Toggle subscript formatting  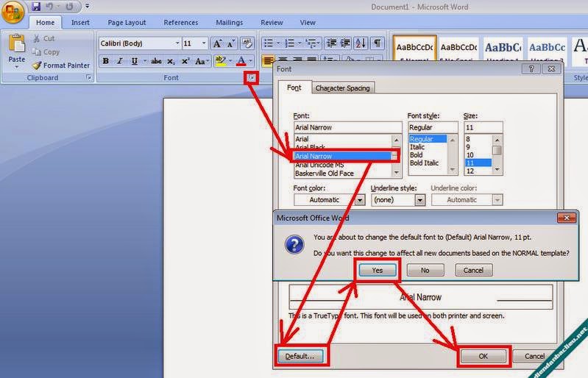click(x=171, y=61)
